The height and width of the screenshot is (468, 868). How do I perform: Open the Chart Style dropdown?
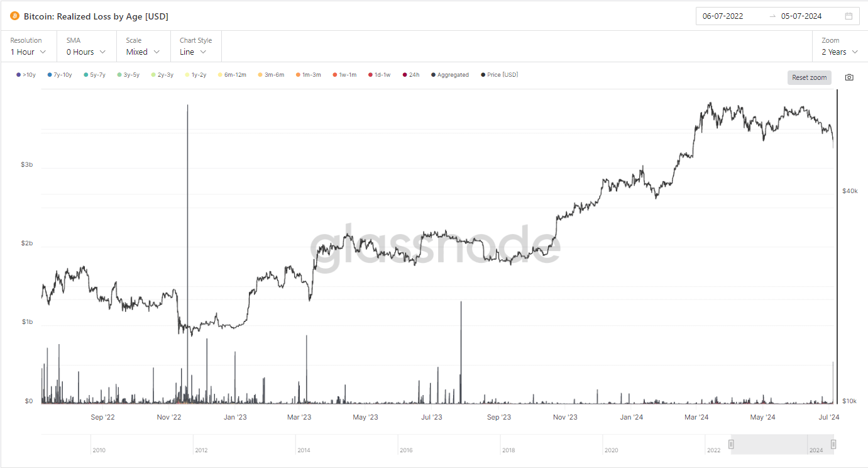click(x=193, y=52)
